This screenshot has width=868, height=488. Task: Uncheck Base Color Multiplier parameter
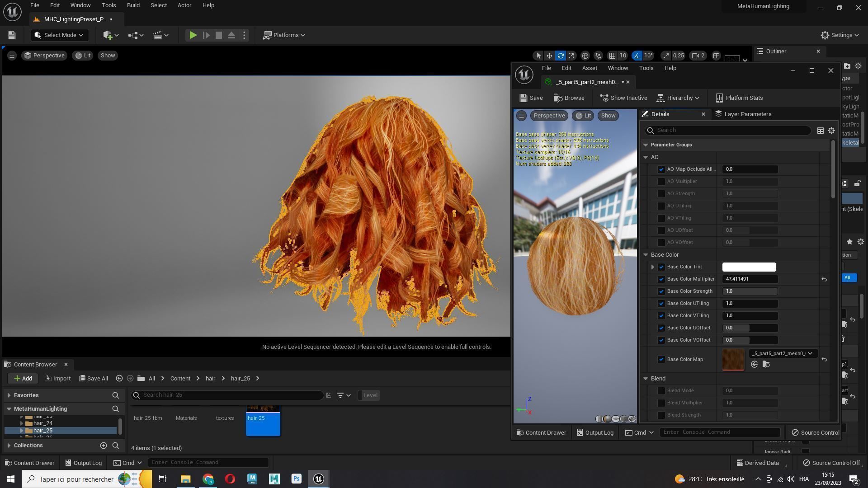coord(661,279)
